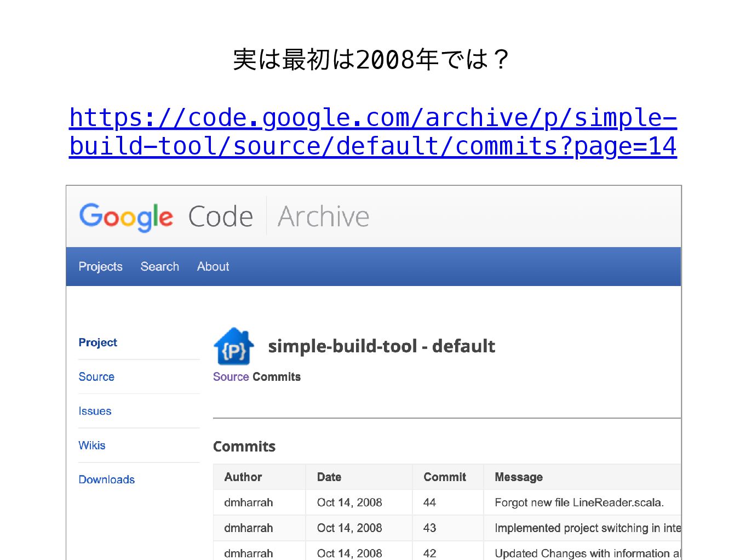Click the blue house project icon

tap(234, 346)
